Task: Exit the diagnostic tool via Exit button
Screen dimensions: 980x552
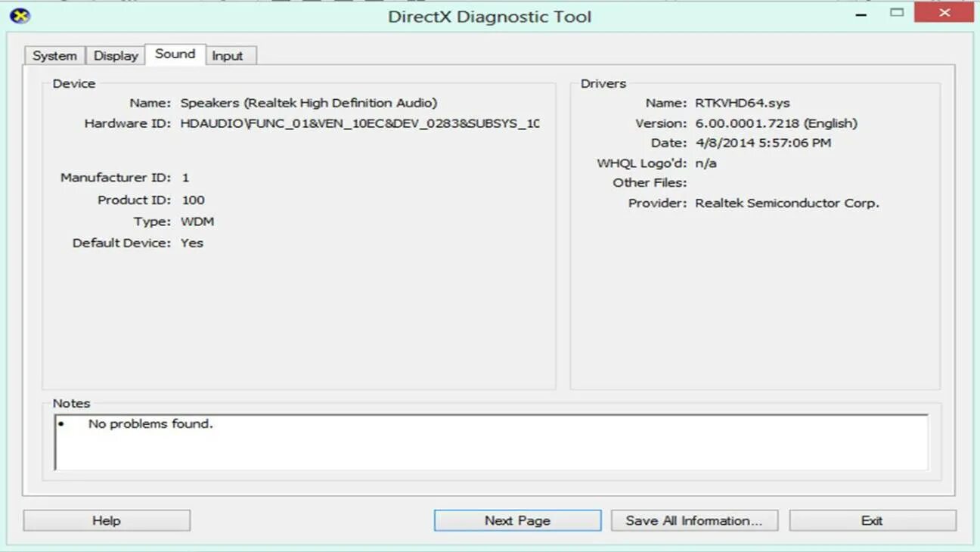Action: (x=873, y=520)
